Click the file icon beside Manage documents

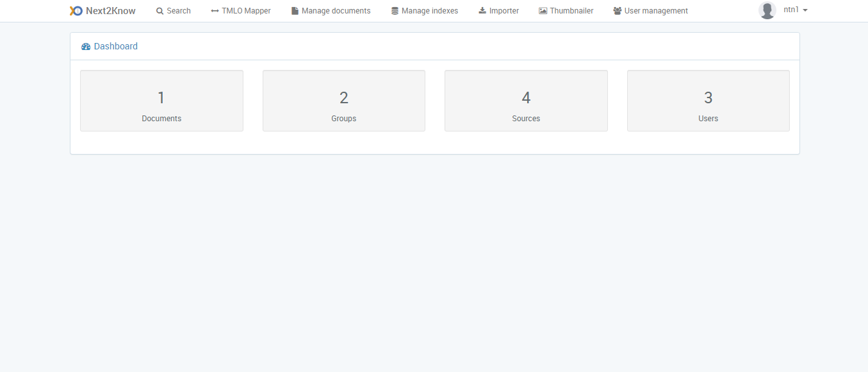(x=295, y=11)
